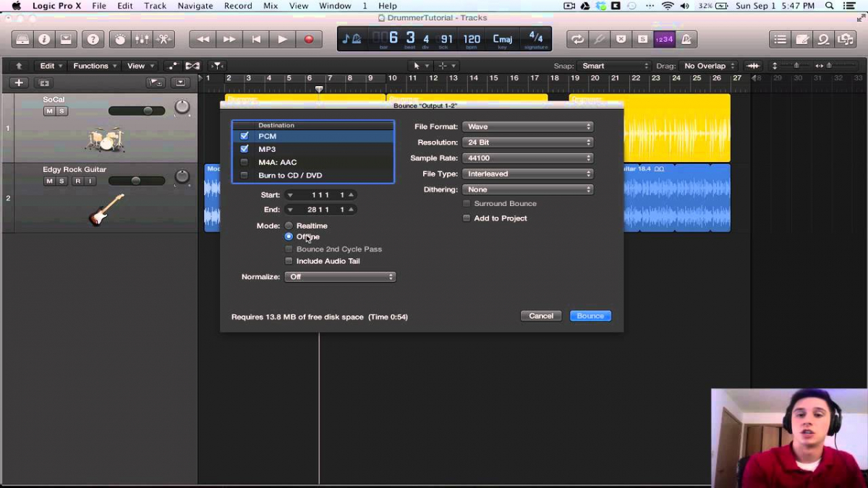Open the List Editors icon

click(780, 39)
